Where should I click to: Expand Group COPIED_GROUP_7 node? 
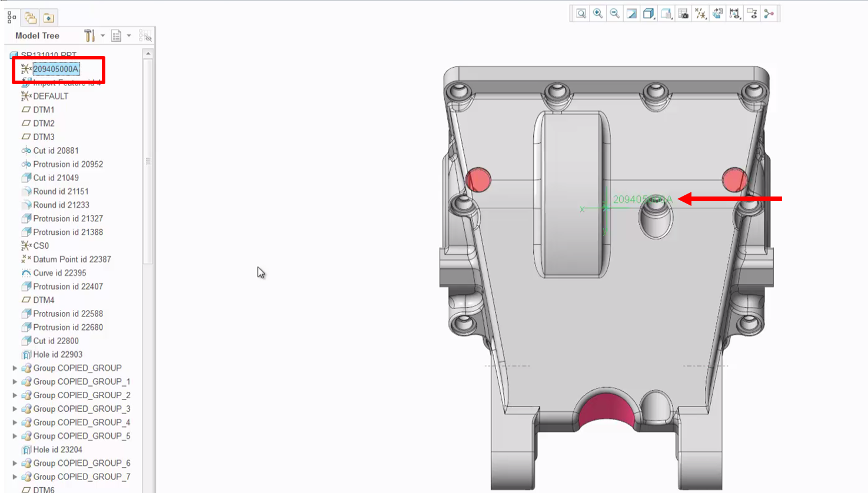pyautogui.click(x=15, y=477)
